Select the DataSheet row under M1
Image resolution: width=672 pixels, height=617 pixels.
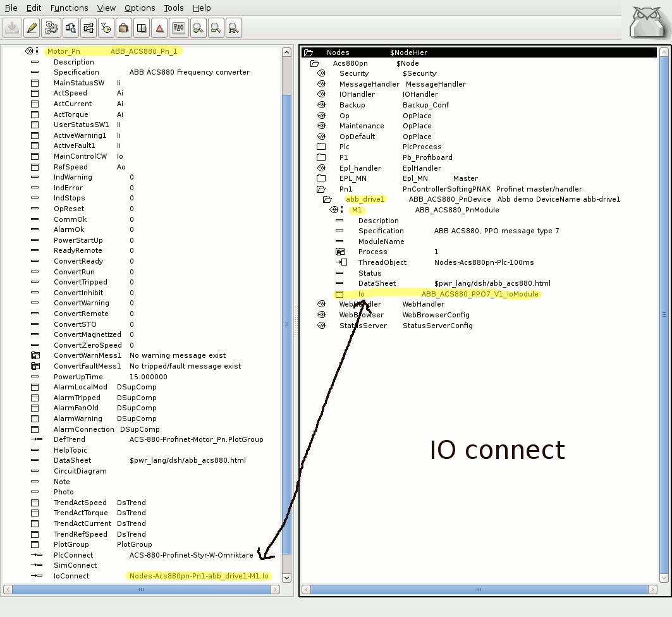pos(479,283)
